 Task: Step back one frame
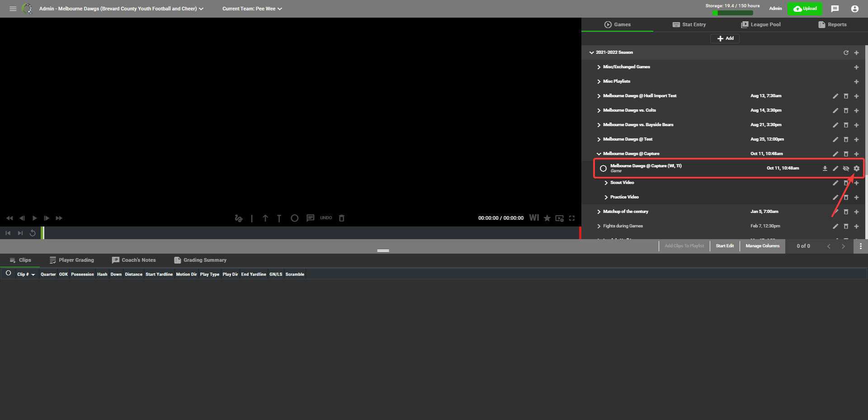point(22,218)
